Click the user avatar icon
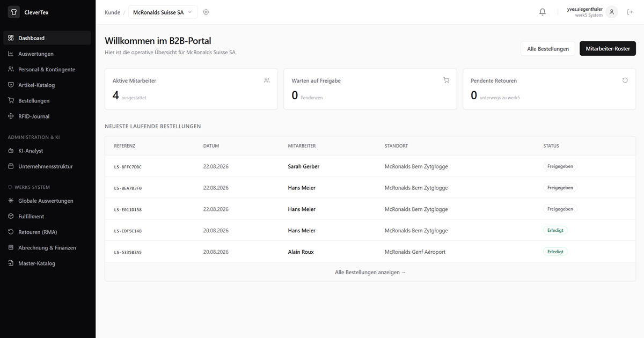 (x=612, y=12)
